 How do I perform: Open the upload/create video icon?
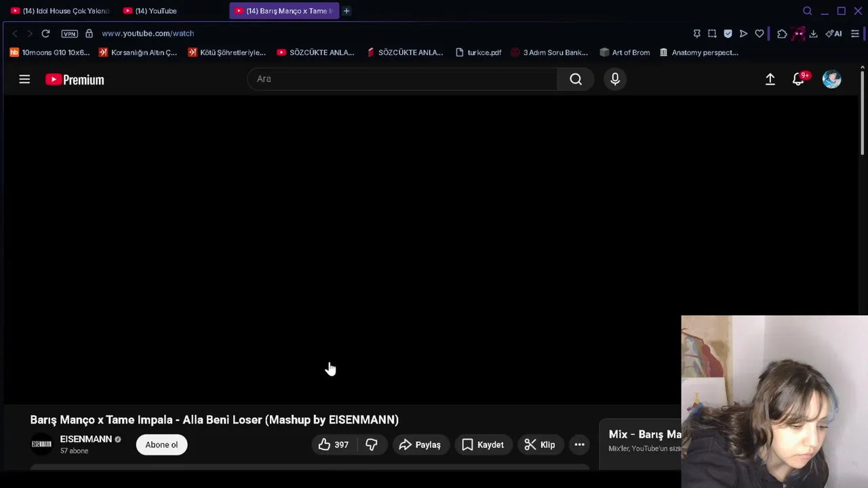[x=770, y=79]
